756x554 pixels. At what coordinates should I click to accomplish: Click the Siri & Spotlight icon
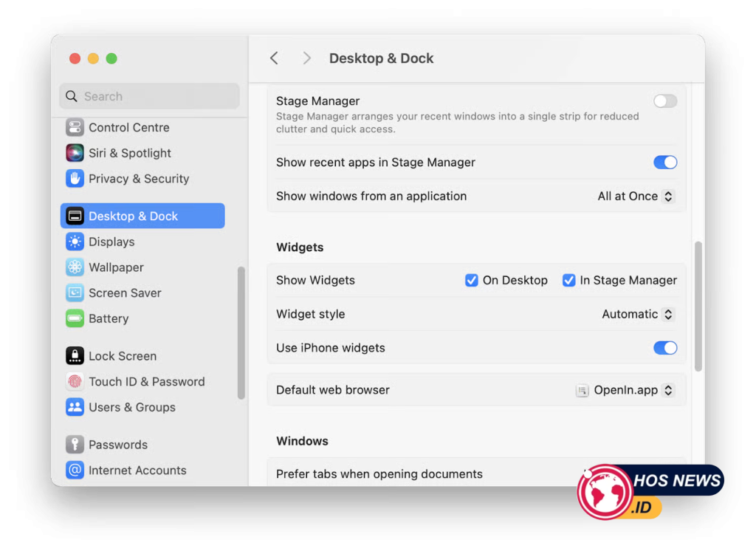tap(75, 153)
